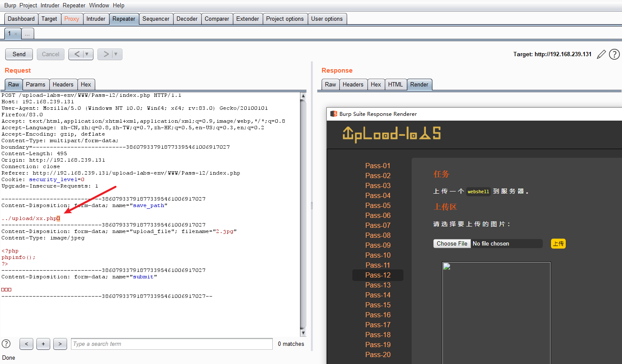Click the yellow 上传 upload button
The height and width of the screenshot is (364, 622).
pos(558,243)
